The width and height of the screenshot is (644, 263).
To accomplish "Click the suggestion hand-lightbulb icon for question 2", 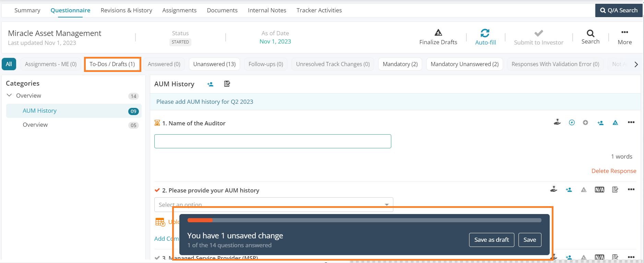I will (x=554, y=189).
